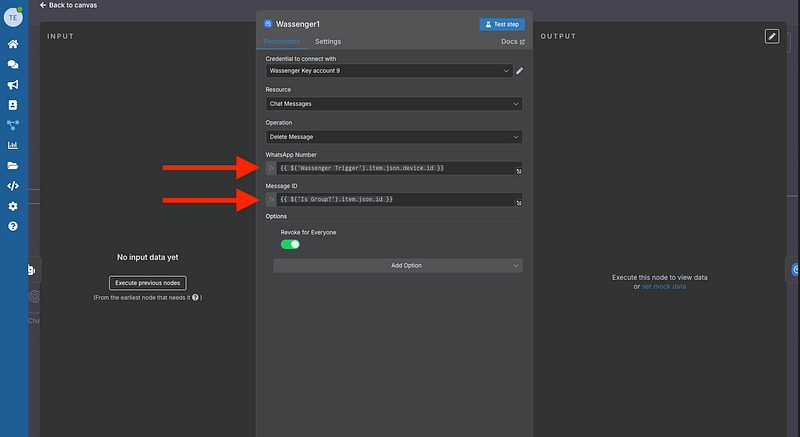The height and width of the screenshot is (437, 800).
Task: Open the Home icon in sidebar
Action: pos(13,45)
